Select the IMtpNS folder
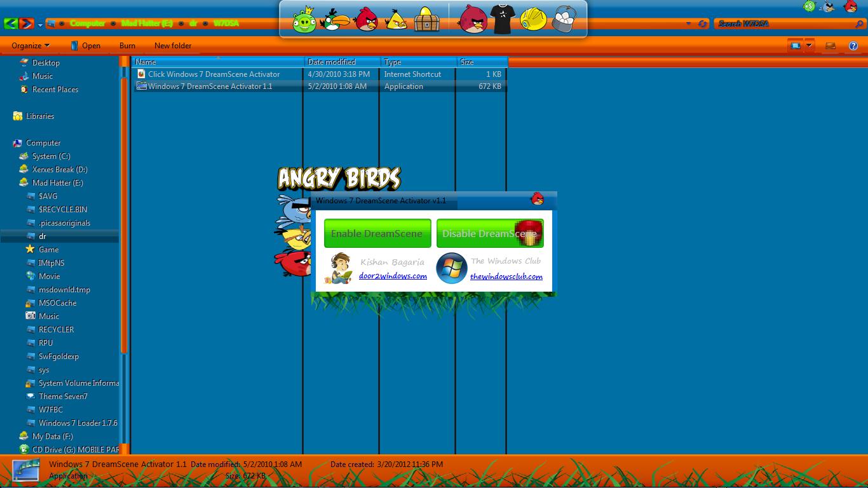 click(51, 263)
